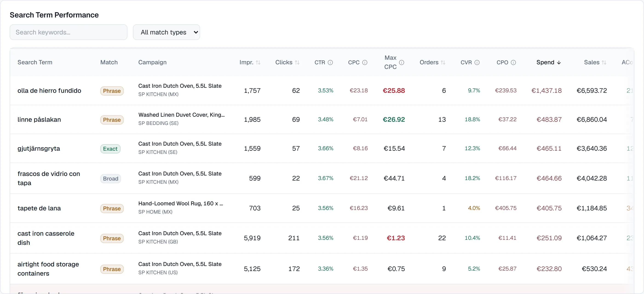
Task: Select the Phrase badge for tapete de lana
Action: 112,208
